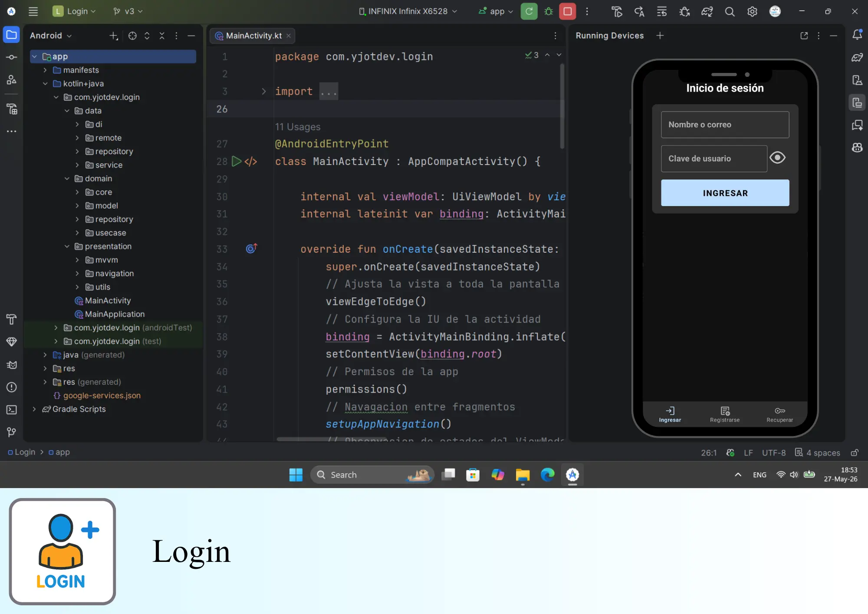The image size is (868, 614).
Task: Open IDE settings gear
Action: [x=752, y=12]
